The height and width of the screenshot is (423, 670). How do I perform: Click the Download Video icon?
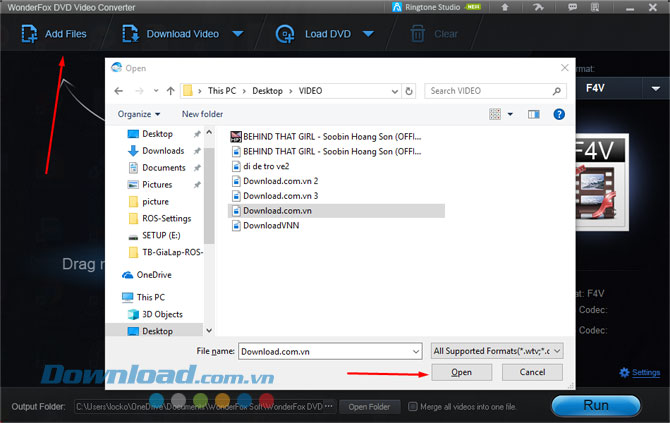(130, 34)
